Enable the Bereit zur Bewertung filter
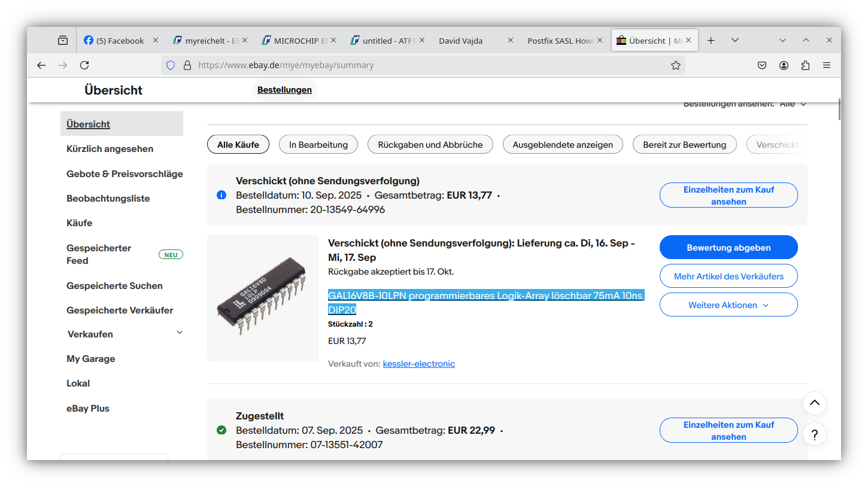This screenshot has width=868, height=487. [x=684, y=144]
